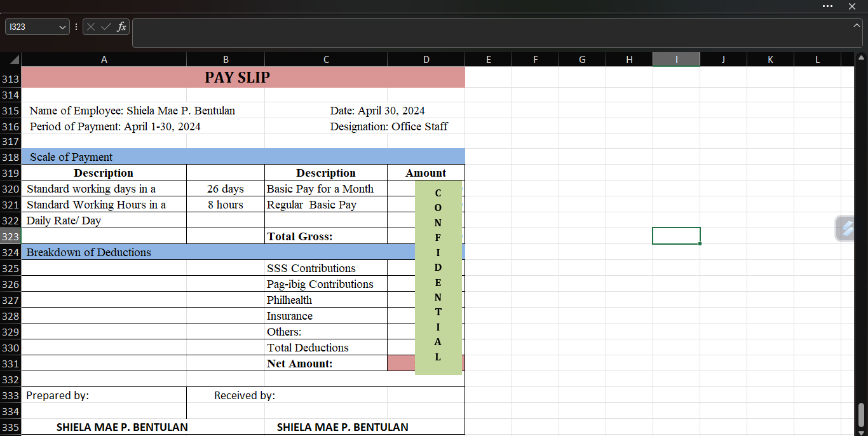Click the Total Gross: cell
Image resolution: width=868 pixels, height=436 pixels.
click(326, 236)
